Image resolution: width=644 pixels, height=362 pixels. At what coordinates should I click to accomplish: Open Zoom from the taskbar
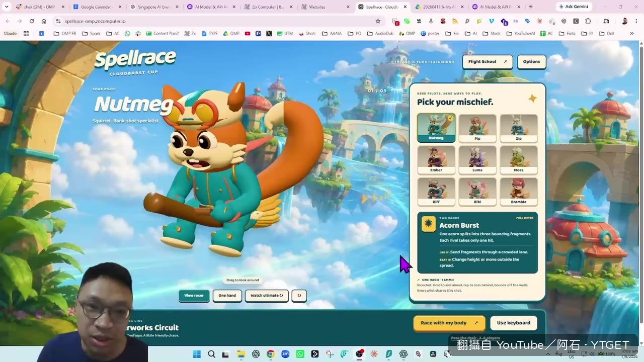[x=285, y=354]
